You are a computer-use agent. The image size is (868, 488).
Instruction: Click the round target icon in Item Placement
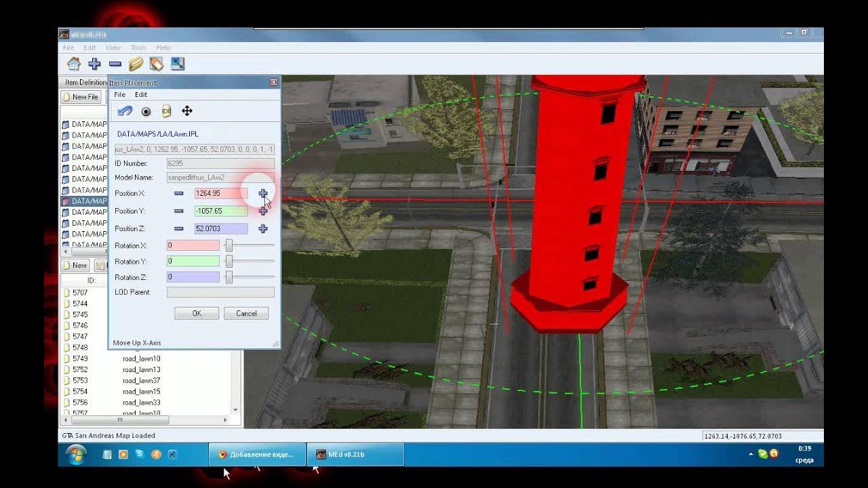pyautogui.click(x=146, y=111)
